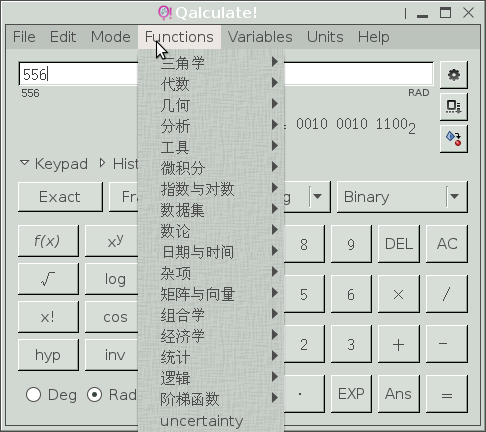Viewport: 486px width, 432px height.
Task: Click the binary result 0010 0010 1100
Action: coord(356,125)
